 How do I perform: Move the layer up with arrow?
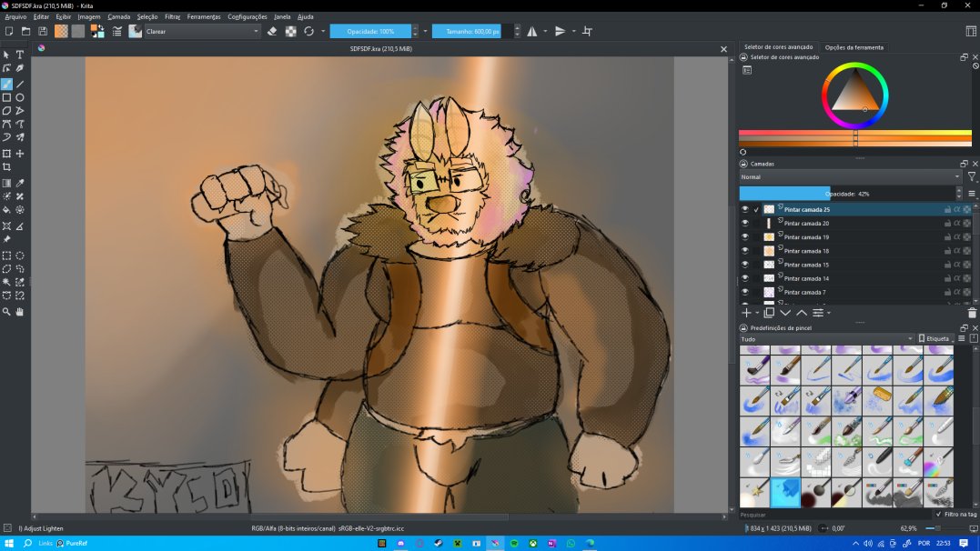pyautogui.click(x=802, y=313)
